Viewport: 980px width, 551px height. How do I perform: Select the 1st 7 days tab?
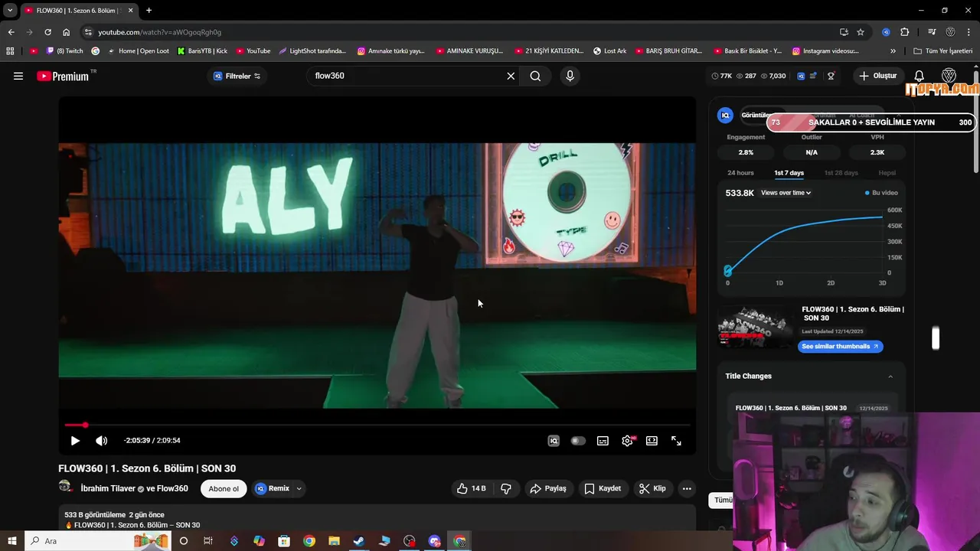[789, 173]
